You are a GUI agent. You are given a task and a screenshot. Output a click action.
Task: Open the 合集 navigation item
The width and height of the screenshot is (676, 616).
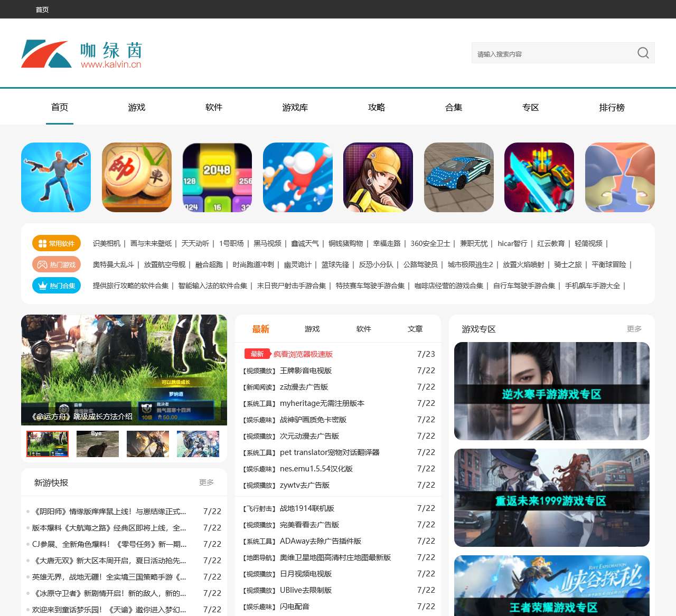tap(454, 107)
